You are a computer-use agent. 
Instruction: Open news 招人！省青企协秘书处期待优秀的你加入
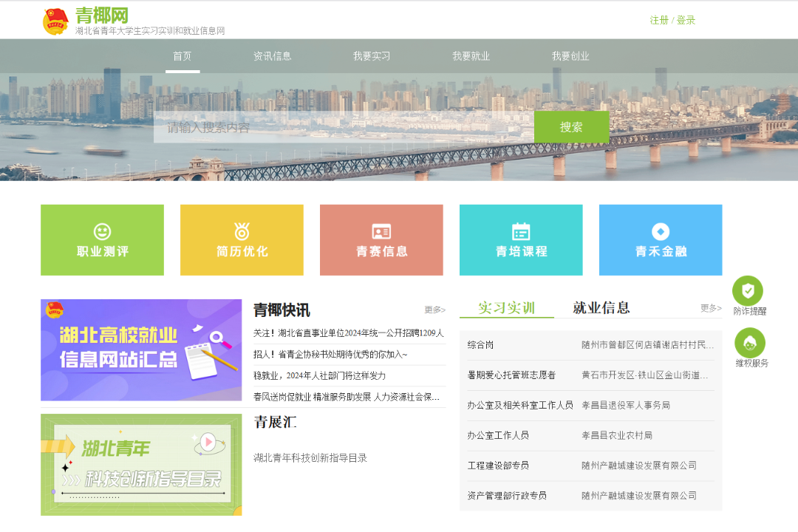330,355
